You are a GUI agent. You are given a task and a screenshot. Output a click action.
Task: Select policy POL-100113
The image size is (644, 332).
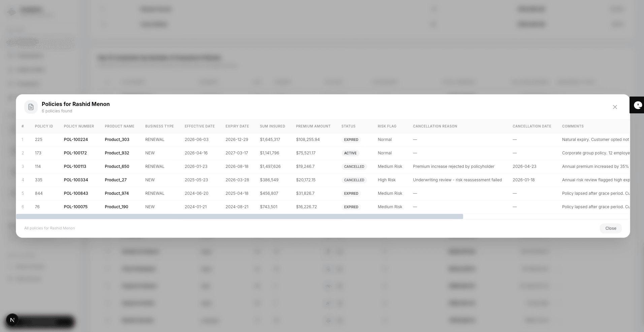(x=75, y=166)
